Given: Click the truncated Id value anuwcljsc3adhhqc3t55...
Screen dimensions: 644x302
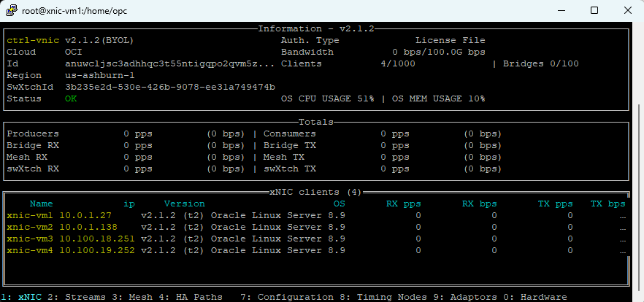Looking at the screenshot, I should [x=170, y=64].
